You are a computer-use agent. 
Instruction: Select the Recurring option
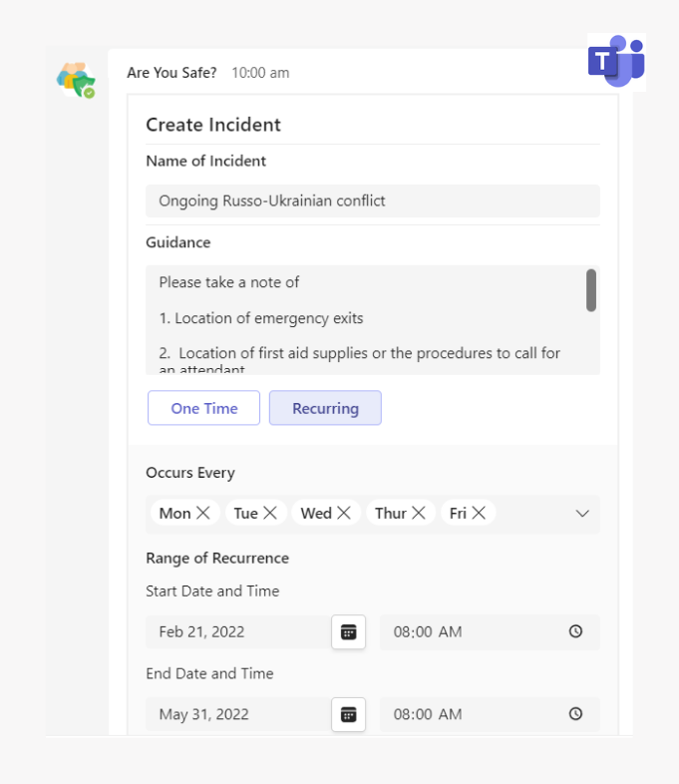(x=325, y=408)
